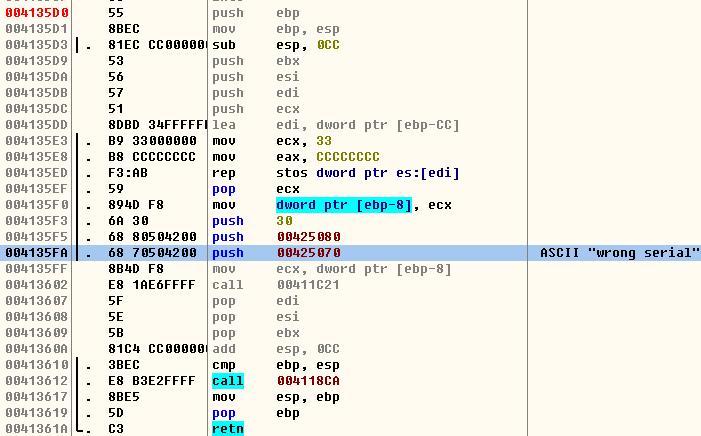Click address 004135E8
Image resolution: width=701 pixels, height=436 pixels.
[37, 157]
